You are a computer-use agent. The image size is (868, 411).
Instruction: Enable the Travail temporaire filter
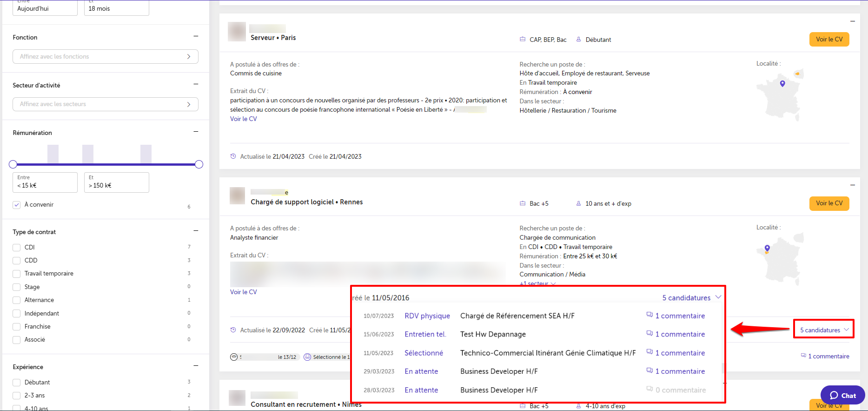point(17,274)
